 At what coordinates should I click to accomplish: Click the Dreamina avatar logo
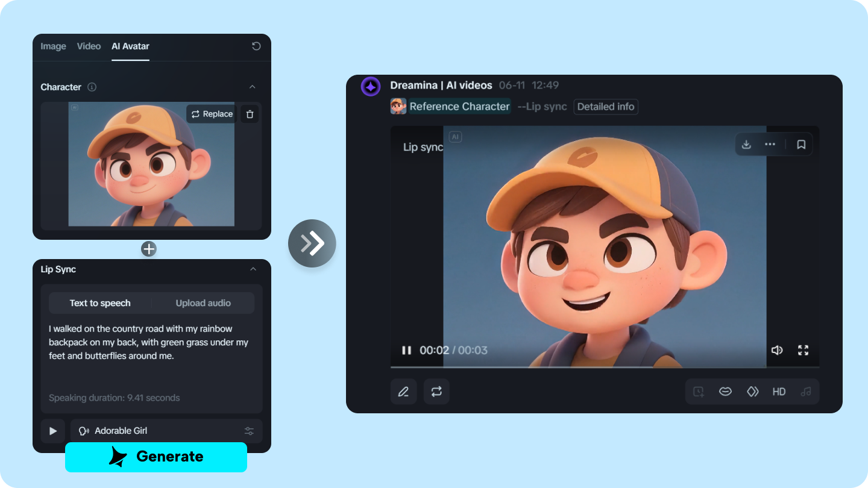point(371,87)
